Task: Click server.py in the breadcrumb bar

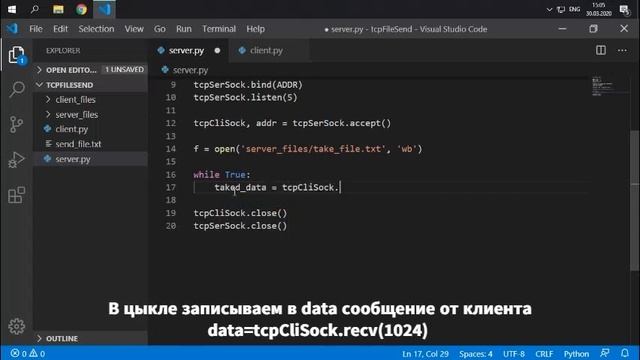Action: tap(190, 70)
